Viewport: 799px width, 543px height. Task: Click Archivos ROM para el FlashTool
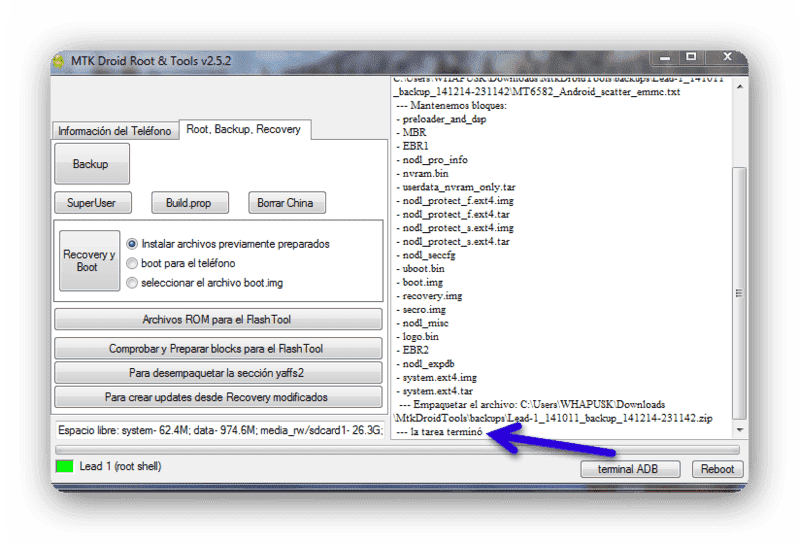tap(218, 319)
